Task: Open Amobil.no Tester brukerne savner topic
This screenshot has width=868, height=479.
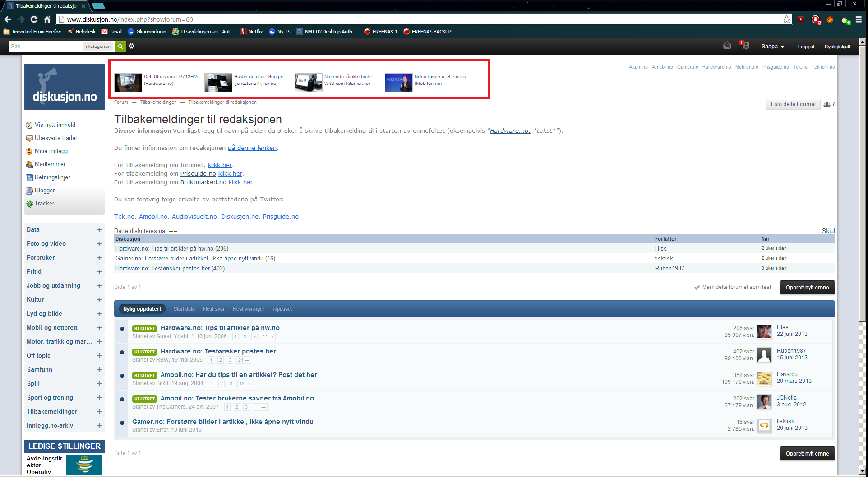Action: click(x=237, y=398)
